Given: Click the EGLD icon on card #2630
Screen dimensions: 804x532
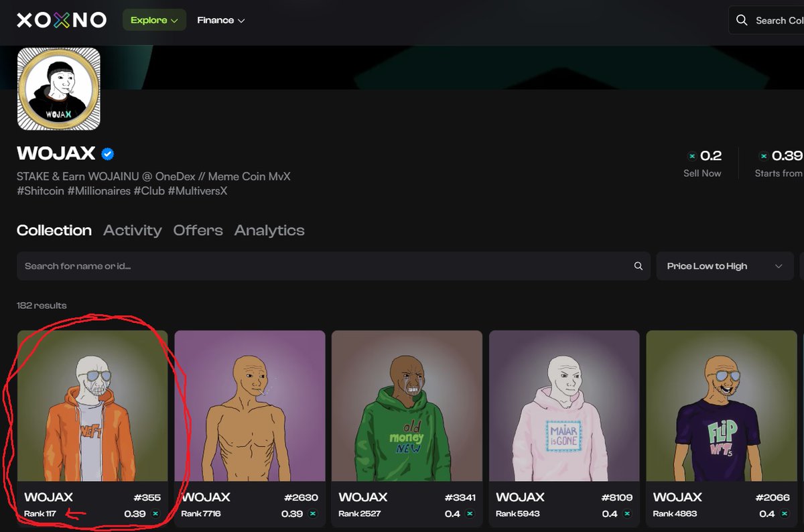Looking at the screenshot, I should [x=313, y=514].
